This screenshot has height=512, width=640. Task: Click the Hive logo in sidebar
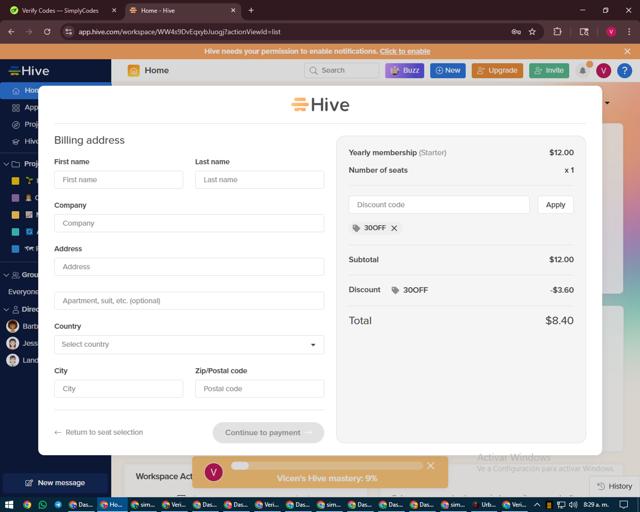pos(29,71)
